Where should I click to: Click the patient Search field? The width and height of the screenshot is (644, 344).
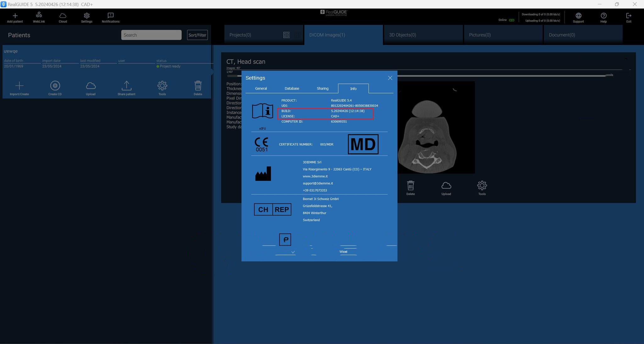point(151,35)
